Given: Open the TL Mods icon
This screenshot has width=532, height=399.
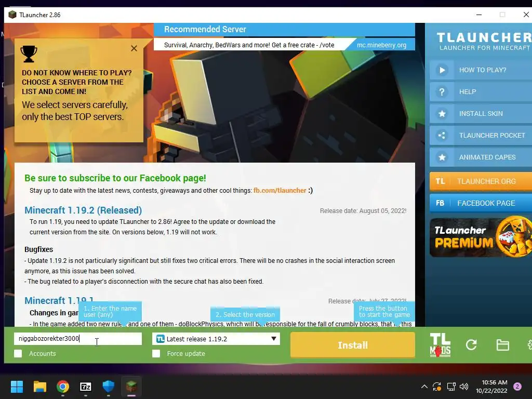Looking at the screenshot, I should click(x=440, y=345).
